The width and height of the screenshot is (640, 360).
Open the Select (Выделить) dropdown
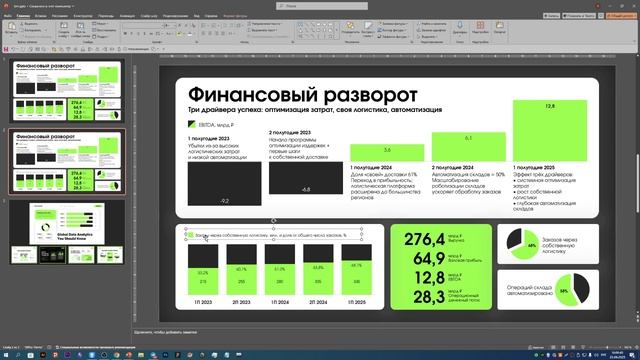(x=427, y=37)
